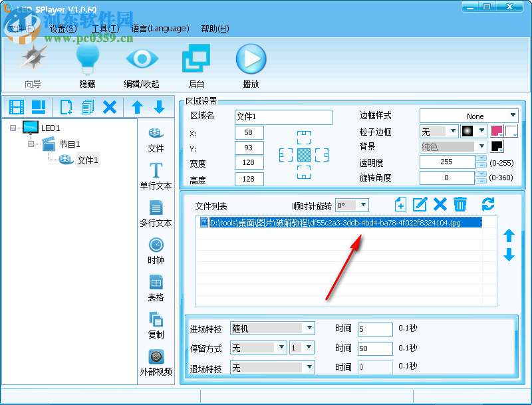Viewport: 532px width, 405px height.
Task: Toggle 编辑/收起 (Edit/Collapse) mode
Action: click(142, 60)
